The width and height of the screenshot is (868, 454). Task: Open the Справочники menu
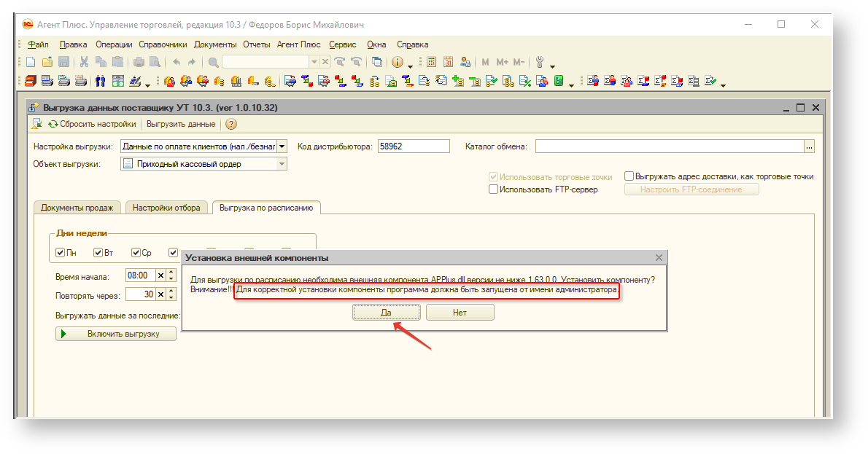click(163, 44)
